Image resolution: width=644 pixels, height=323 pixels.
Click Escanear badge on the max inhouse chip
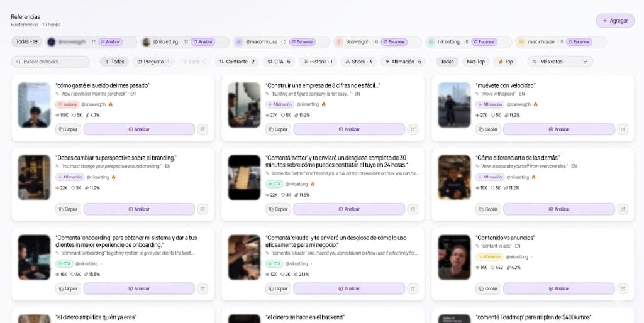pos(579,42)
